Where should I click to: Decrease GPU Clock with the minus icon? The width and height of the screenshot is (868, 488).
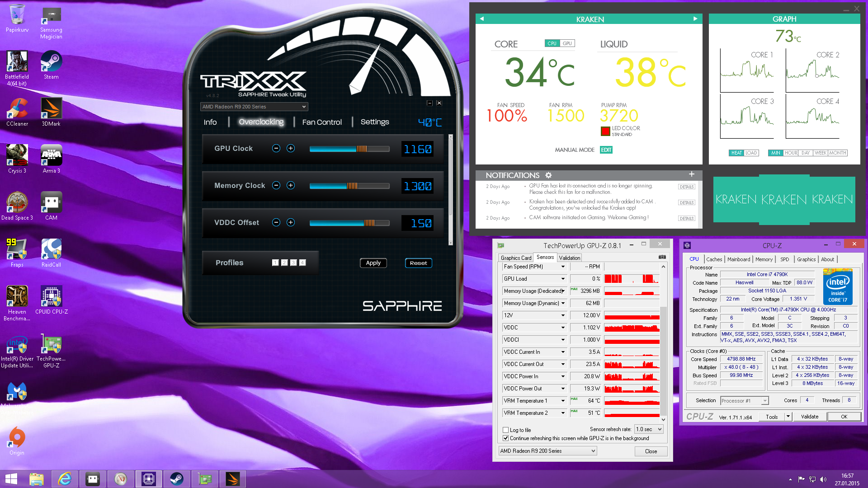[276, 148]
